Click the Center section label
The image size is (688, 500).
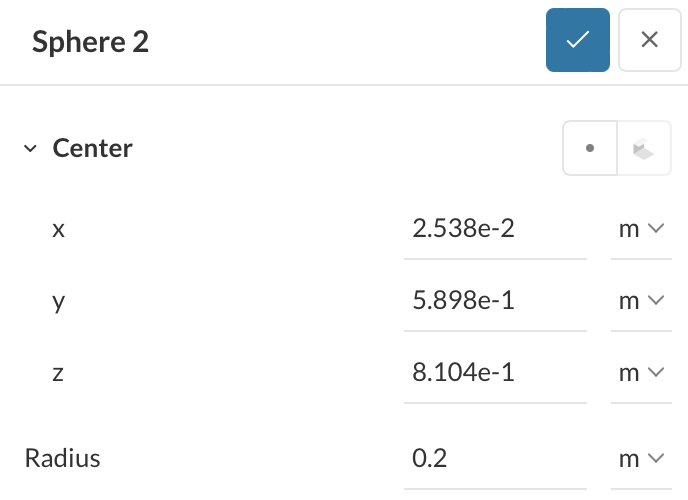pos(93,149)
